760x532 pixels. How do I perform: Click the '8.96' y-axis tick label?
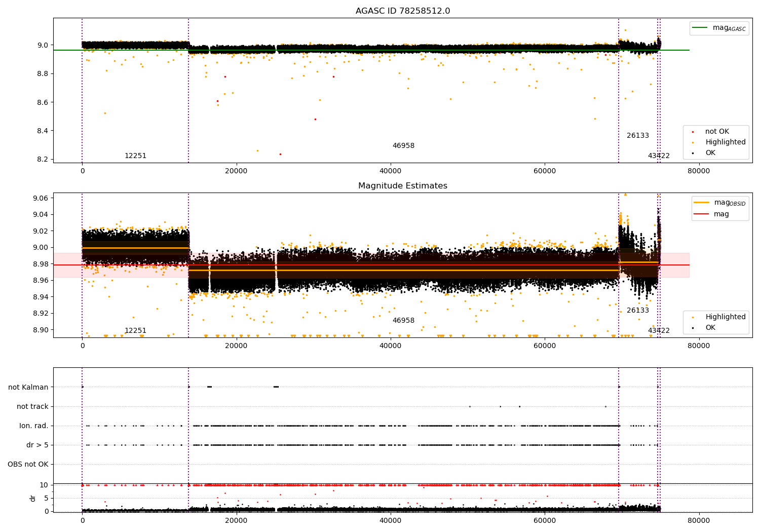(41, 280)
